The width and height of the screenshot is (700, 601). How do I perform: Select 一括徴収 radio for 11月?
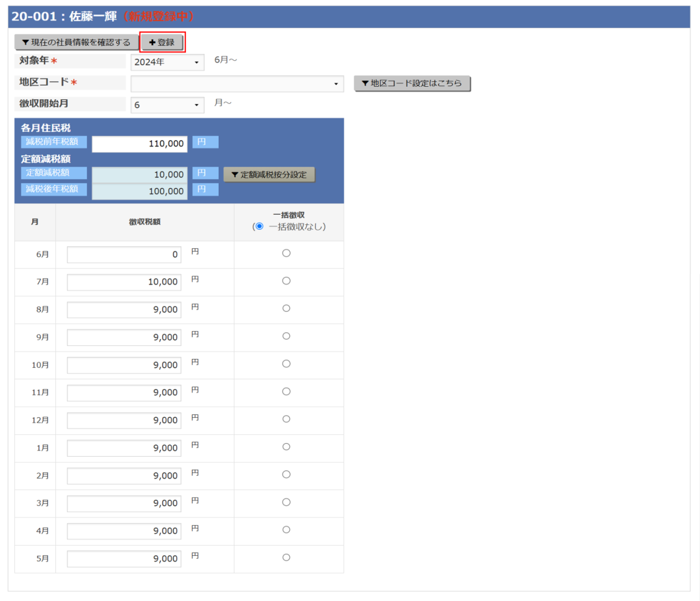(x=286, y=392)
